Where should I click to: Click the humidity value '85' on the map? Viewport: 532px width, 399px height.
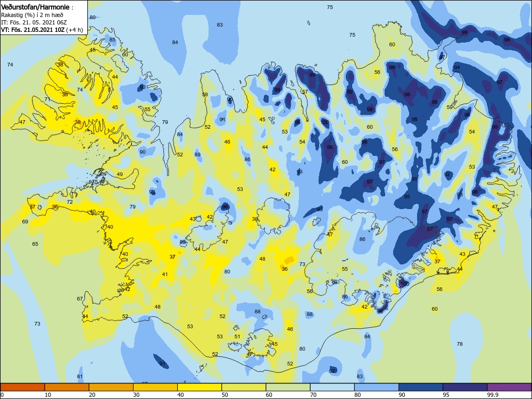pyautogui.click(x=112, y=40)
